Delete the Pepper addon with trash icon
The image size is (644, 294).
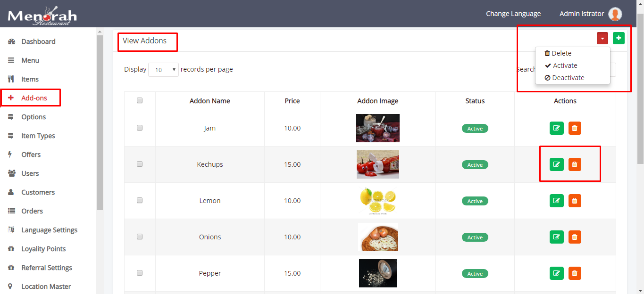click(575, 273)
